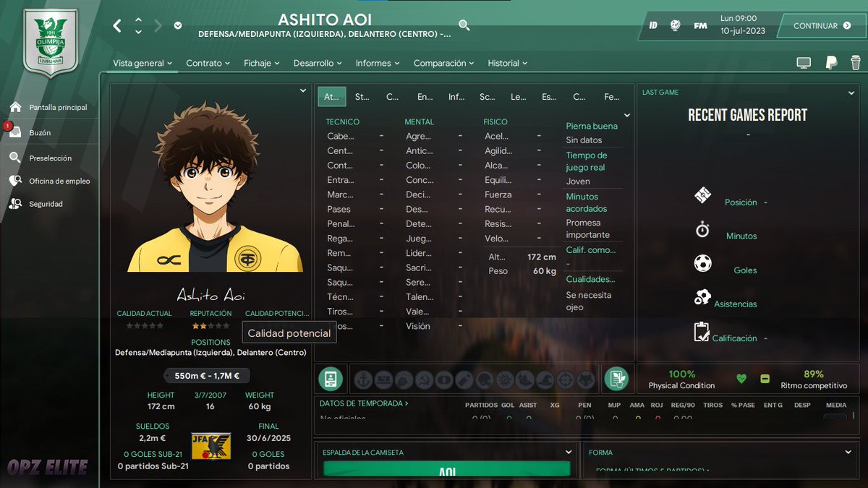Expand the Forma panel chevron
Viewport: 868px width, 488px height.
point(848,453)
